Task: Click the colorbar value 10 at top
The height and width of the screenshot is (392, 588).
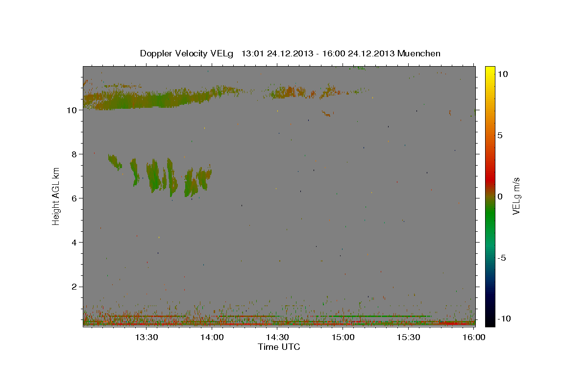Action: (x=502, y=73)
